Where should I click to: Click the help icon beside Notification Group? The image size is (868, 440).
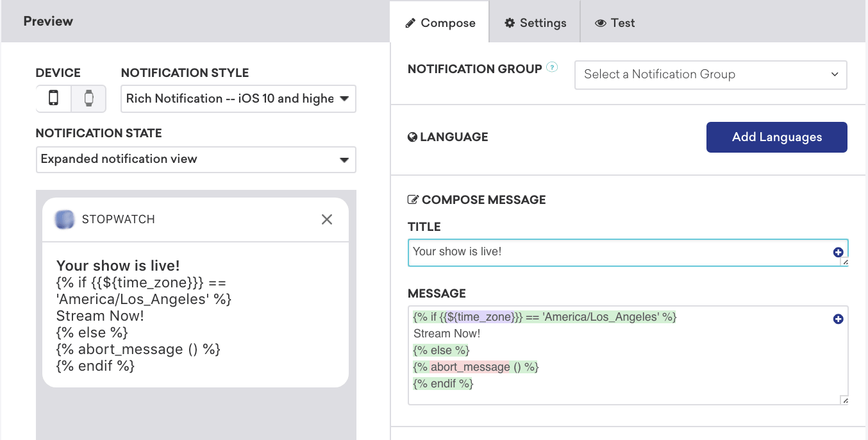pos(551,67)
